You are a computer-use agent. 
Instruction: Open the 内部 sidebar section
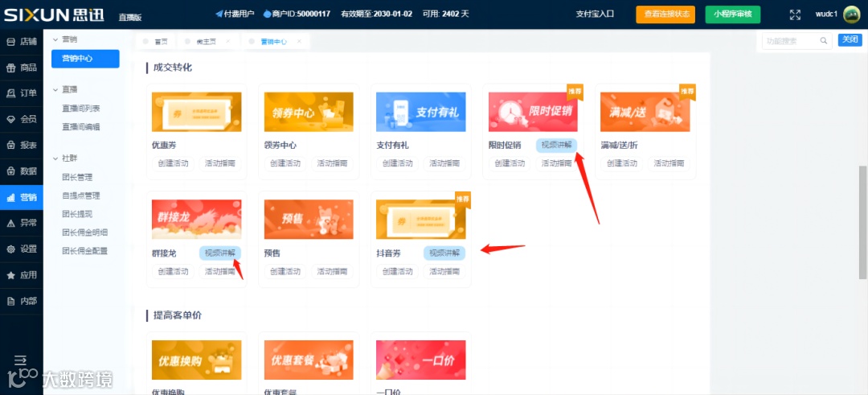point(22,302)
